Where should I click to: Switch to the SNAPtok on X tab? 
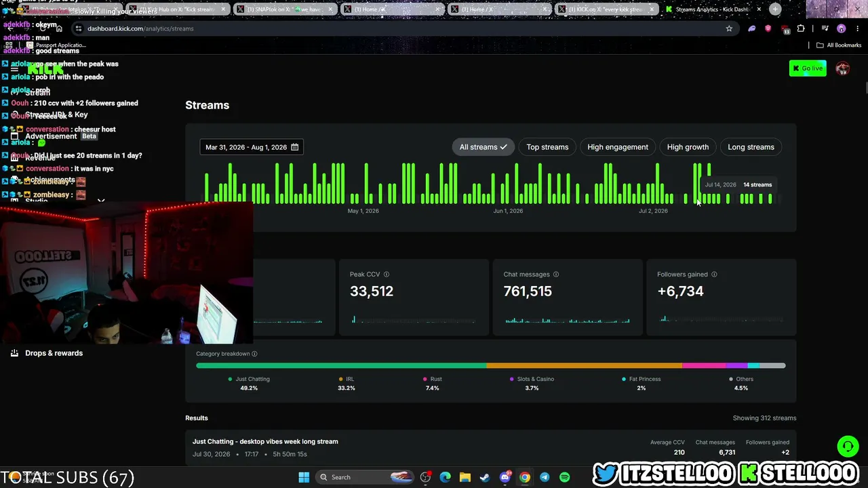coord(285,9)
